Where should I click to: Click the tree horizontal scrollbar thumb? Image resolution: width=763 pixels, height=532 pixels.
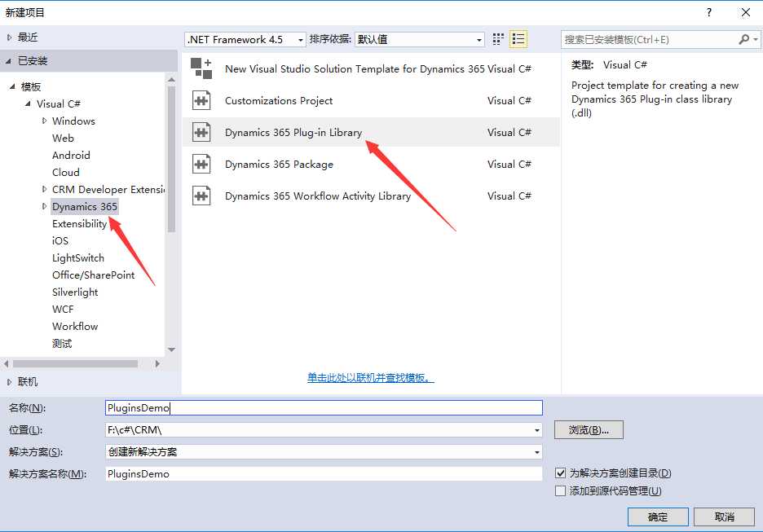click(76, 363)
